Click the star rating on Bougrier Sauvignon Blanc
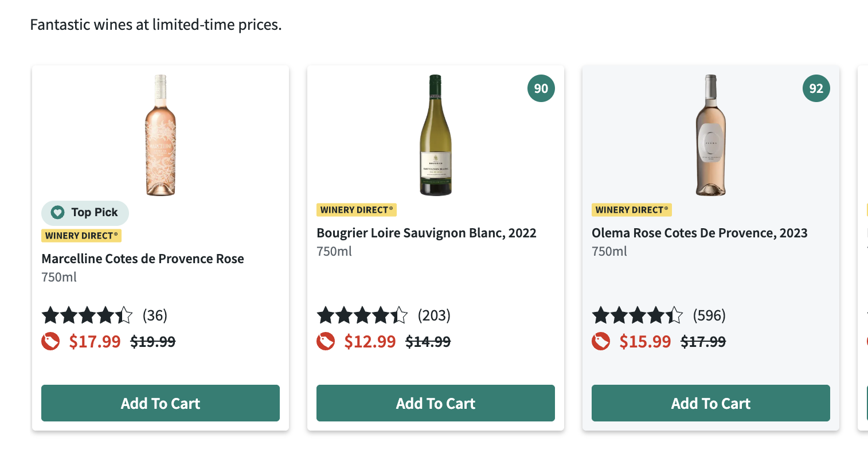 [362, 315]
